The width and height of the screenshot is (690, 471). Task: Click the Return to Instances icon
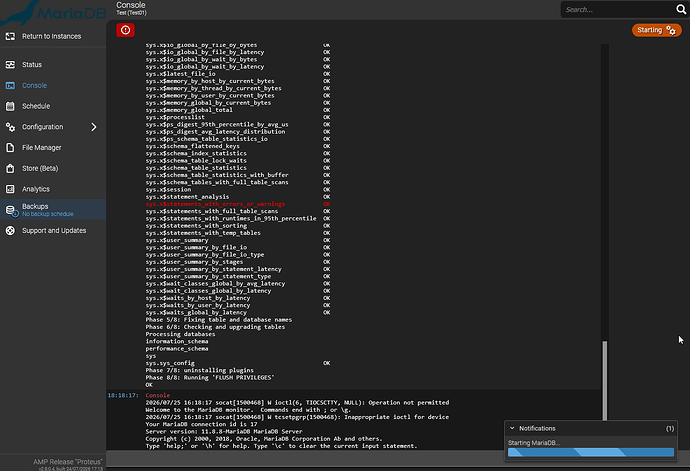[x=10, y=37]
